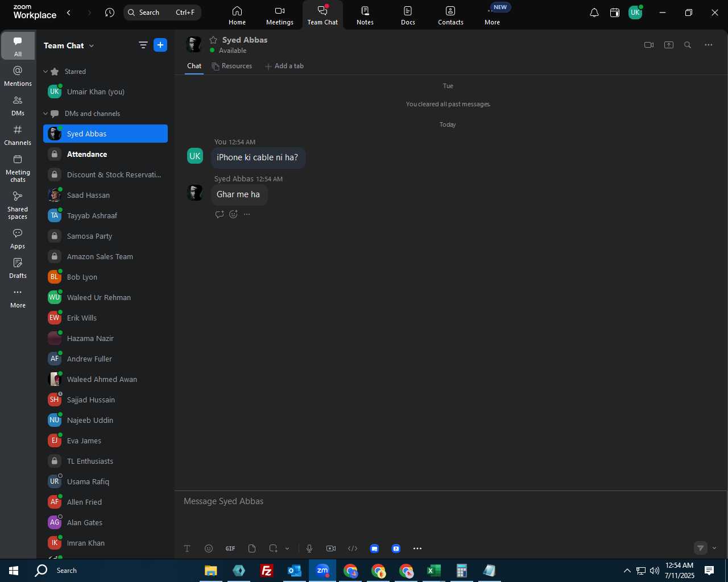Open chat with Saad Hassan
This screenshot has width=728, height=582.
pyautogui.click(x=105, y=195)
